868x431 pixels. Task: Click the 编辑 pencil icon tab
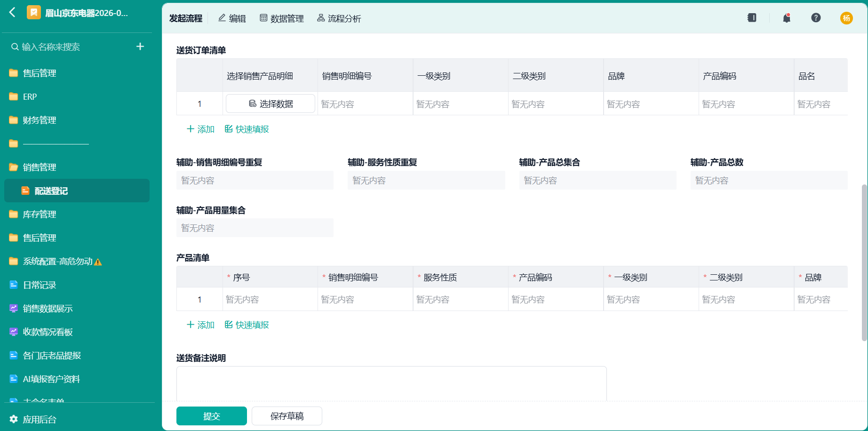232,18
